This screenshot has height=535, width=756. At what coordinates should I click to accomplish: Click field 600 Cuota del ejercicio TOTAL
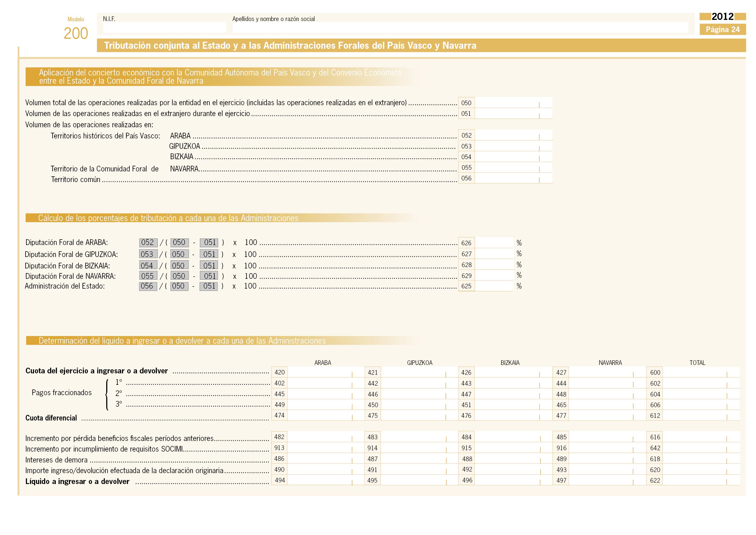(x=701, y=372)
